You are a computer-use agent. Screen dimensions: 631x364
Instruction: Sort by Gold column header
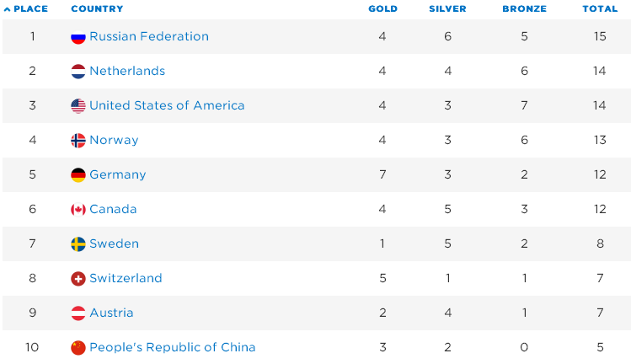pos(382,9)
